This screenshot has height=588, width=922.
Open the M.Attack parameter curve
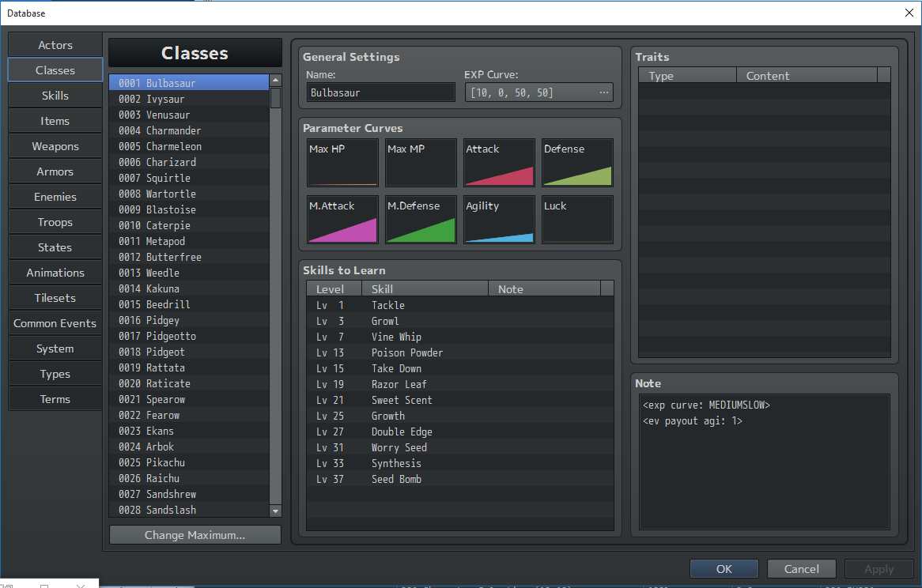(342, 220)
